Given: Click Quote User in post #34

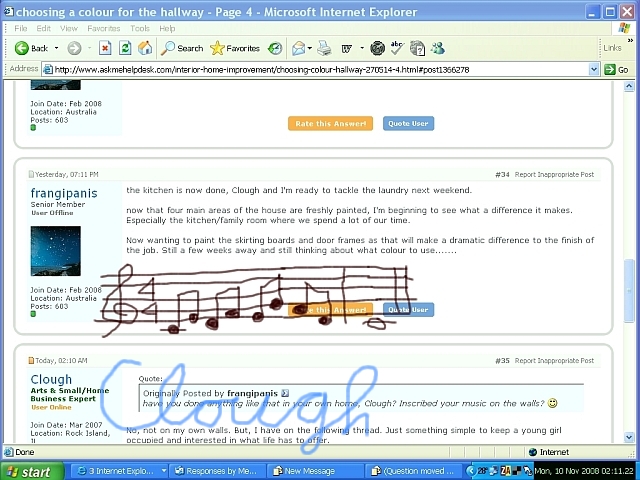Looking at the screenshot, I should [408, 310].
